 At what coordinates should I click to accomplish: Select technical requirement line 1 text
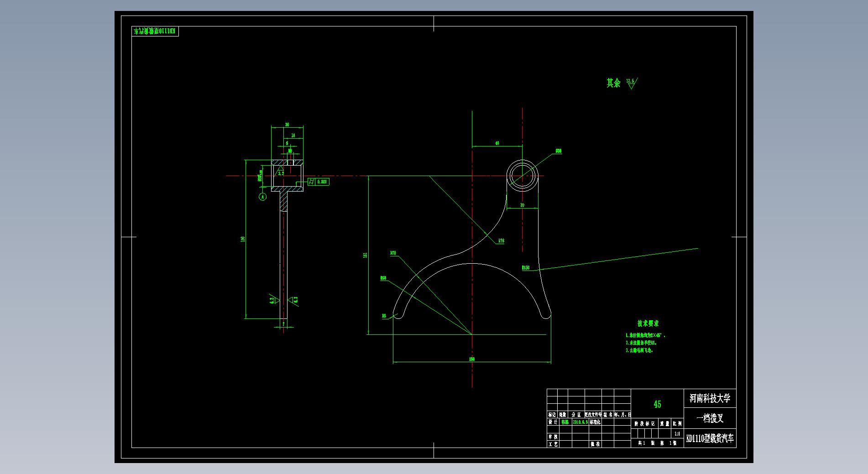click(x=645, y=335)
